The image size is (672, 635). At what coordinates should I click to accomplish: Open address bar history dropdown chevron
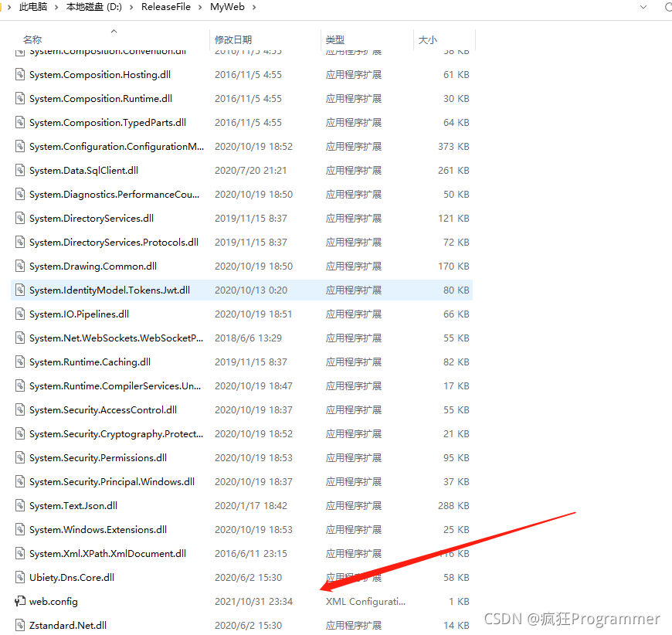pyautogui.click(x=644, y=7)
